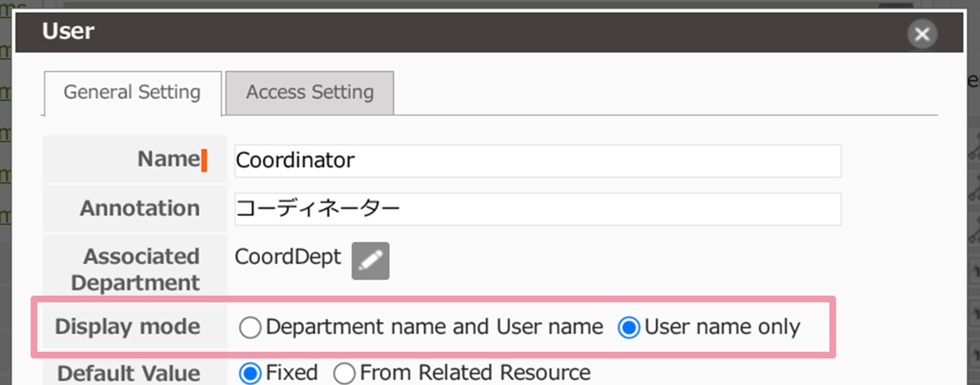Switch to the Access Setting tab
This screenshot has width=980, height=385.
pyautogui.click(x=310, y=92)
